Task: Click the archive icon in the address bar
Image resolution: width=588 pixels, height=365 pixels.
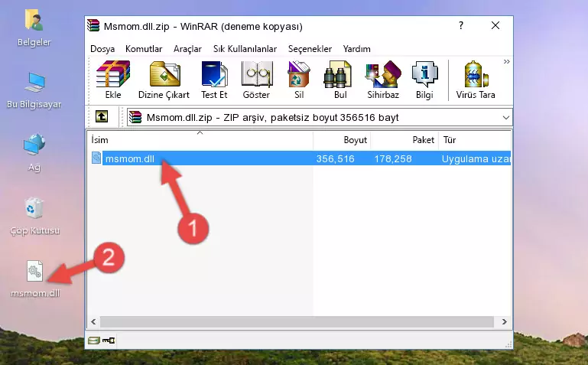Action: tap(135, 117)
